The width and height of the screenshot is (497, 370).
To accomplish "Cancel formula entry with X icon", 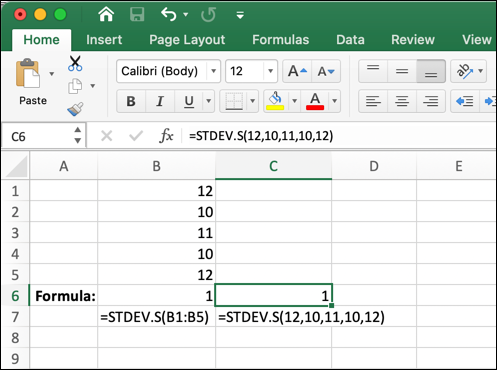I will [107, 136].
